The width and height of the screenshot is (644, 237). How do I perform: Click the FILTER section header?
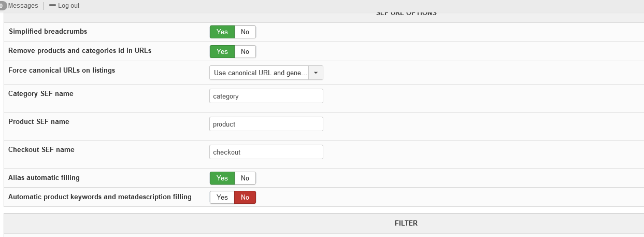[406, 224]
